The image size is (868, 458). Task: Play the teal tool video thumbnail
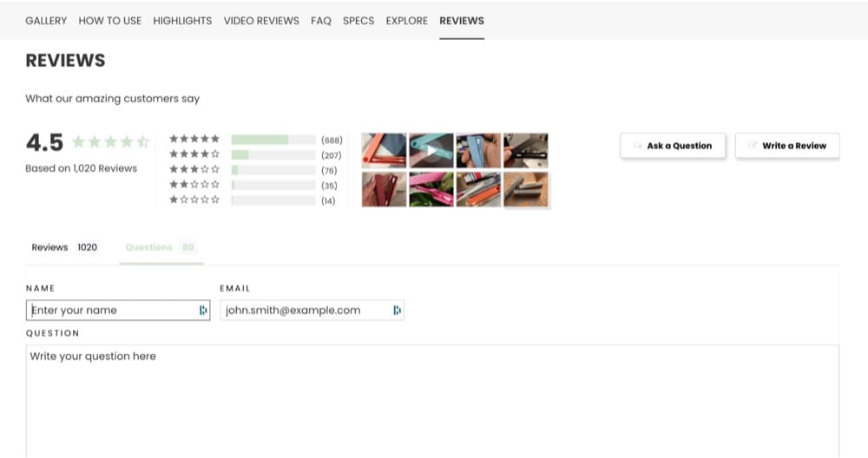(x=431, y=150)
